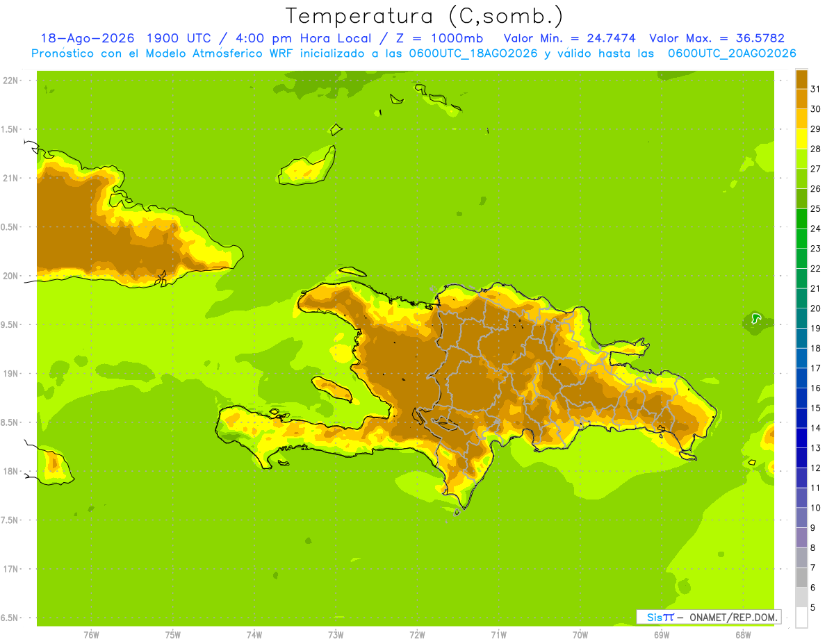Viewport: 834px width, 644px height.
Task: Click the "18N" latitude label
Action: [10, 471]
